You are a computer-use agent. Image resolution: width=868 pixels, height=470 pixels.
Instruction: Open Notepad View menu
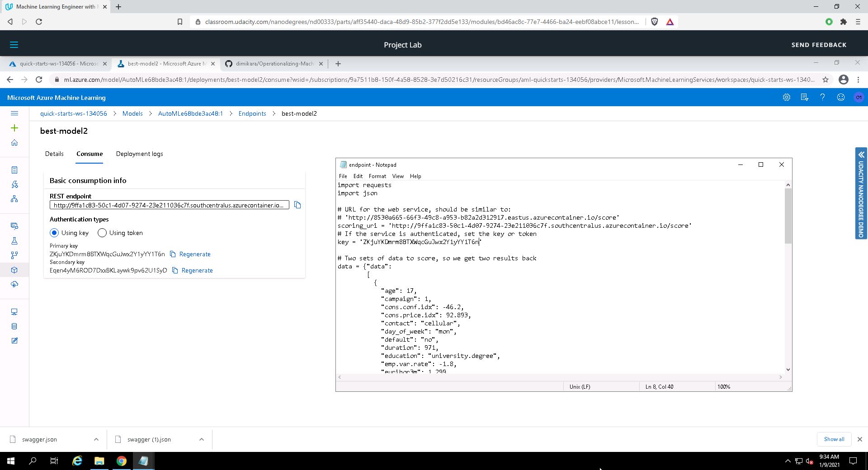point(398,176)
